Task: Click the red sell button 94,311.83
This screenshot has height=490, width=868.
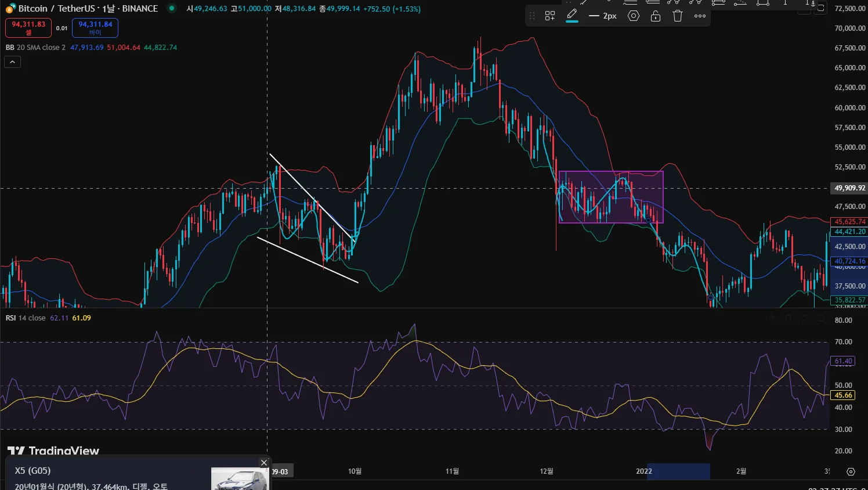Action: (28, 27)
